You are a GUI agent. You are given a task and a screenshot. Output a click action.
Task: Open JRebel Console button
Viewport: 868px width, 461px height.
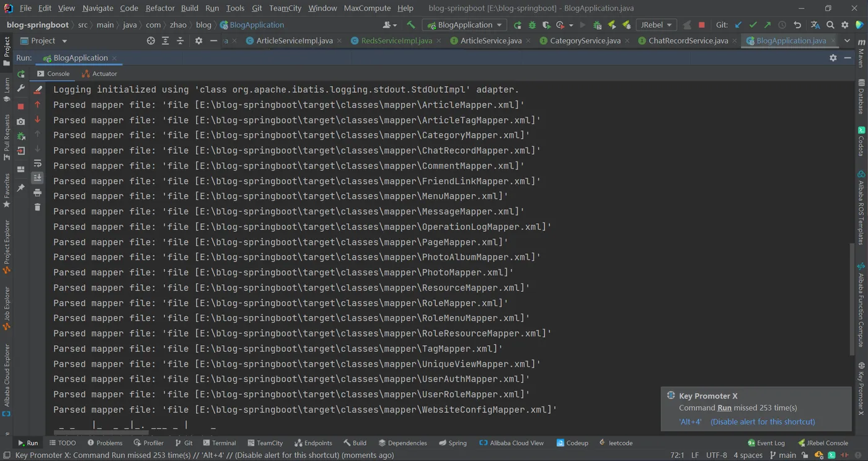click(x=823, y=443)
